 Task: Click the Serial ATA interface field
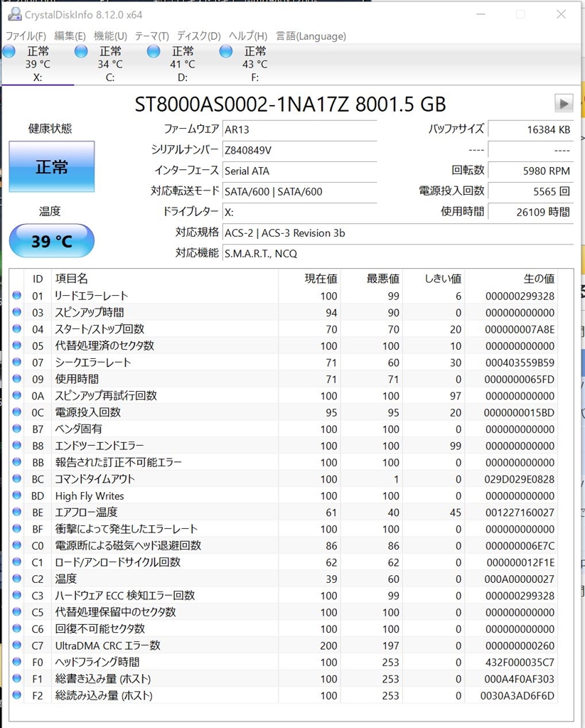pyautogui.click(x=299, y=171)
